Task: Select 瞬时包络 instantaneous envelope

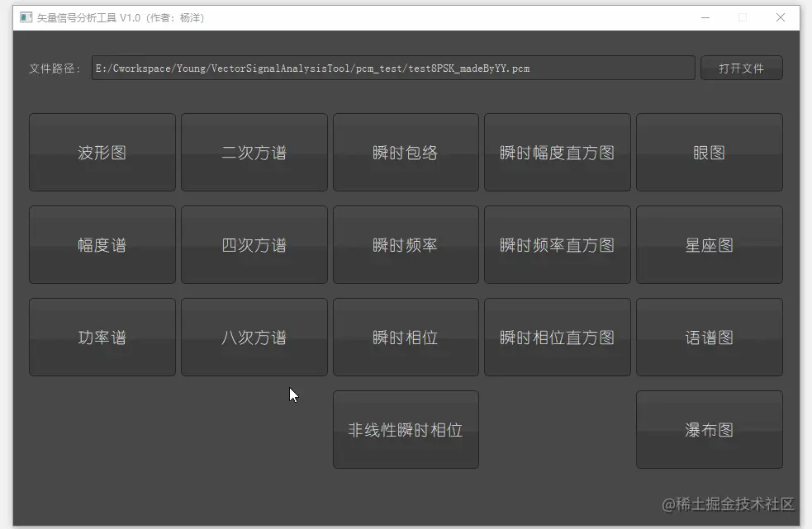Action: (x=406, y=152)
